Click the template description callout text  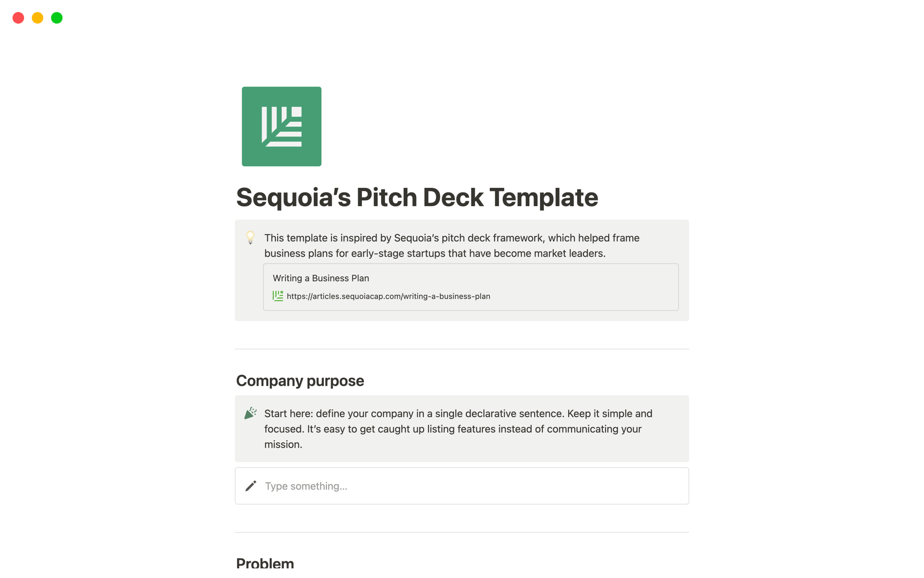coord(451,238)
